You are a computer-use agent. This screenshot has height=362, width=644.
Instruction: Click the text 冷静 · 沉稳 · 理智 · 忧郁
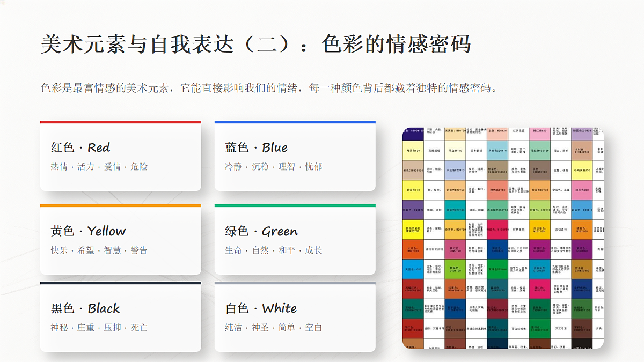pos(274,167)
